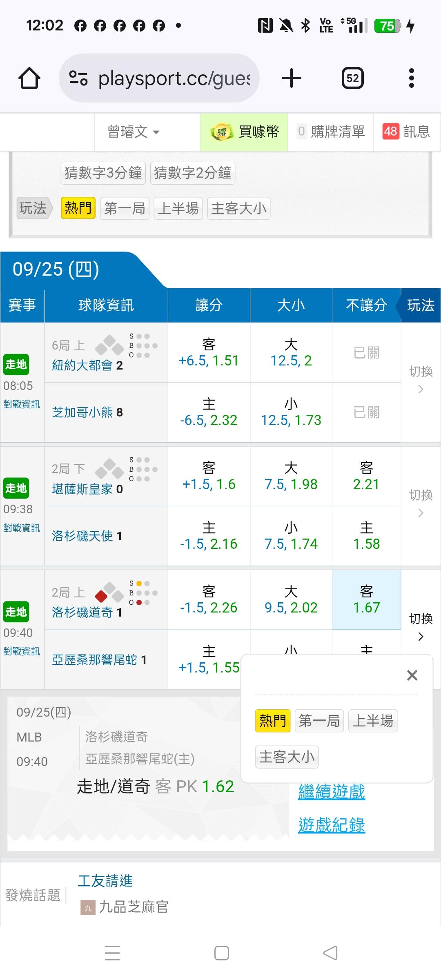
Task: Open 工友請進 hot topic
Action: pyautogui.click(x=105, y=881)
